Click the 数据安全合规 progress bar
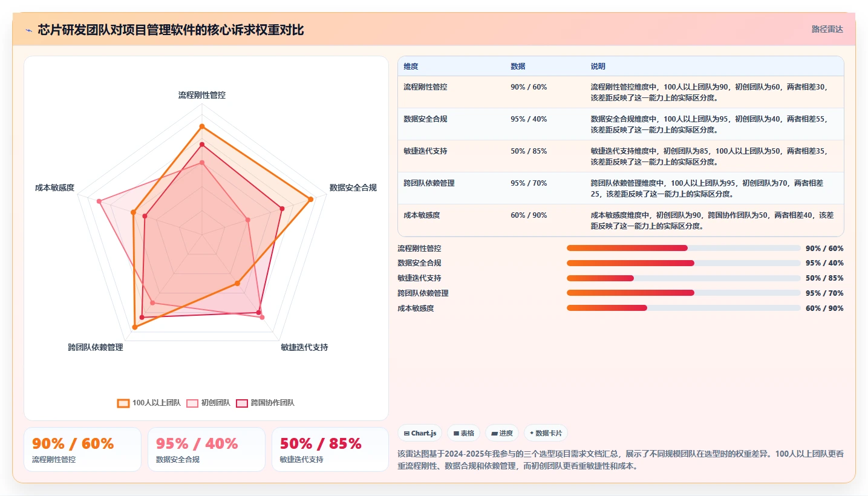This screenshot has height=496, width=868. [x=684, y=263]
